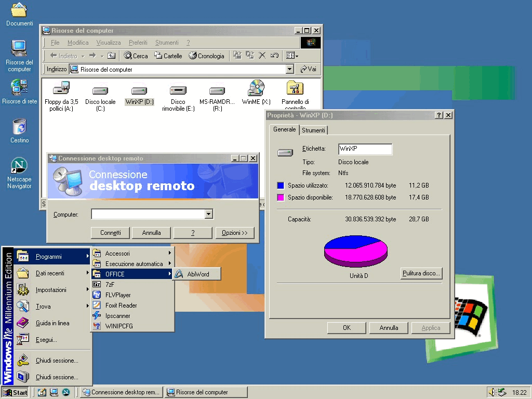
Task: Click the network tray icon near the clock
Action: point(501,392)
